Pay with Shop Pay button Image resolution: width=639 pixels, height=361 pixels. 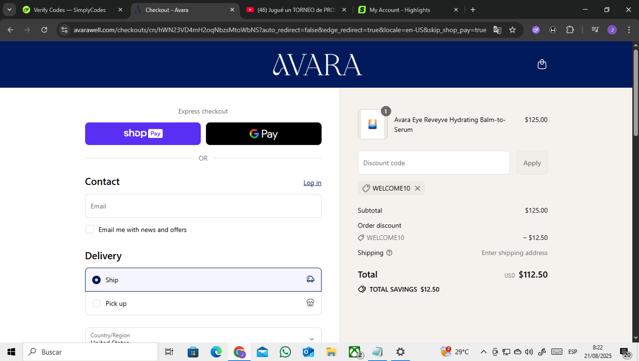143,134
